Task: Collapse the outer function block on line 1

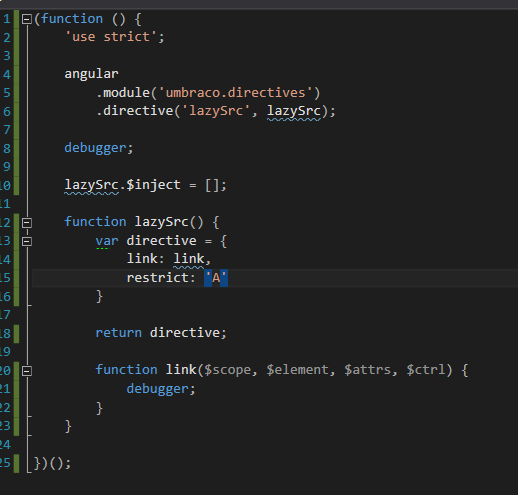Action: (27, 19)
